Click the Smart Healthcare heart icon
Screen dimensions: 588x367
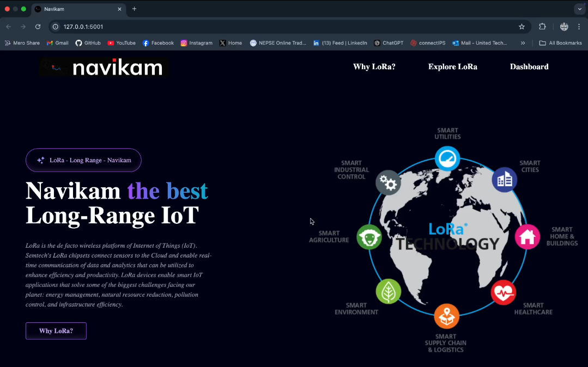pyautogui.click(x=503, y=292)
